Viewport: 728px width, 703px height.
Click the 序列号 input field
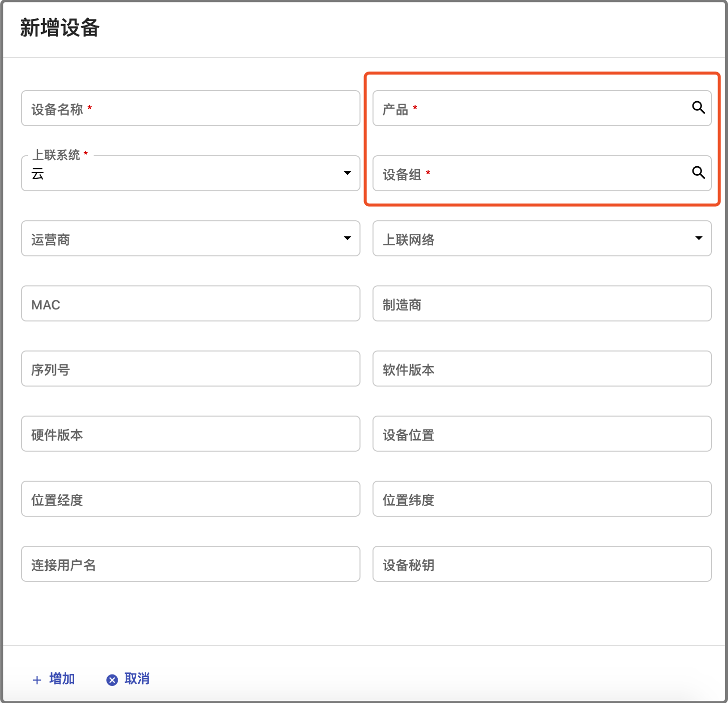[190, 369]
